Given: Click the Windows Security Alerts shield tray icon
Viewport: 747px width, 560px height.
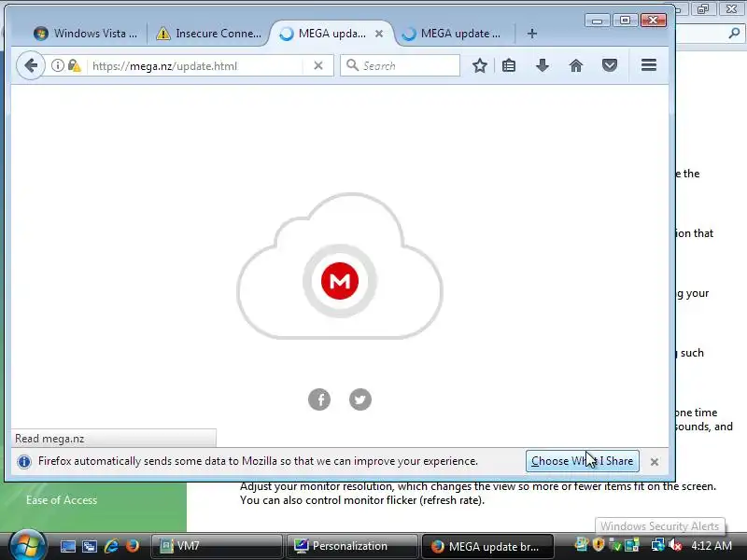Looking at the screenshot, I should click(598, 544).
